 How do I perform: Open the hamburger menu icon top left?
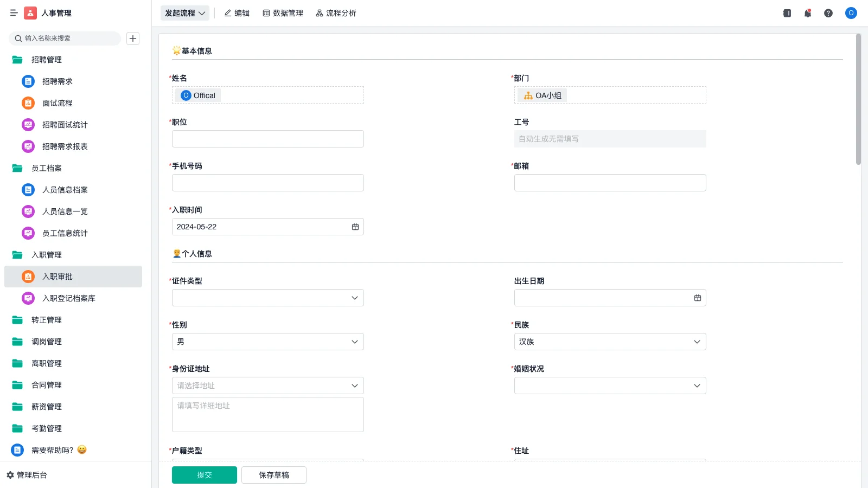click(14, 13)
